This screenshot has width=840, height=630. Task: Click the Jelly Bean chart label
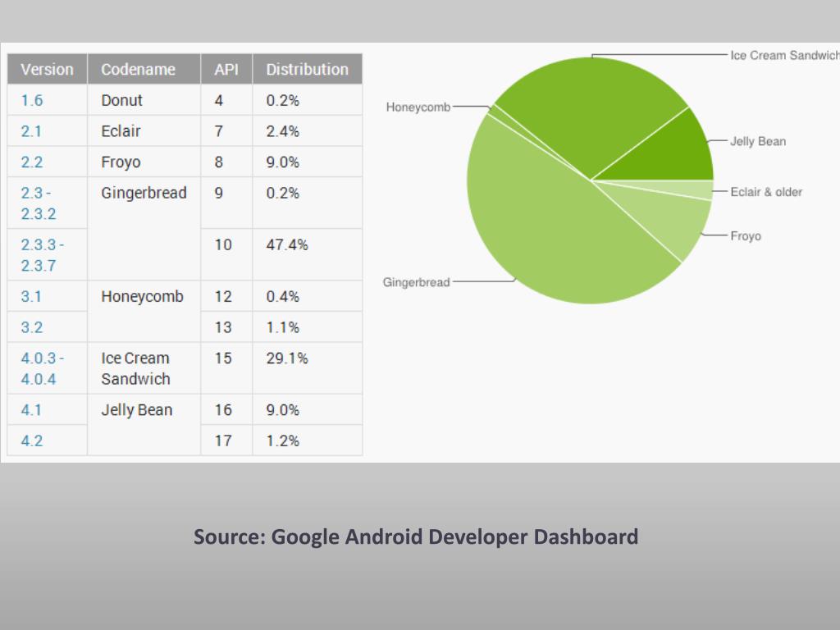pyautogui.click(x=758, y=141)
